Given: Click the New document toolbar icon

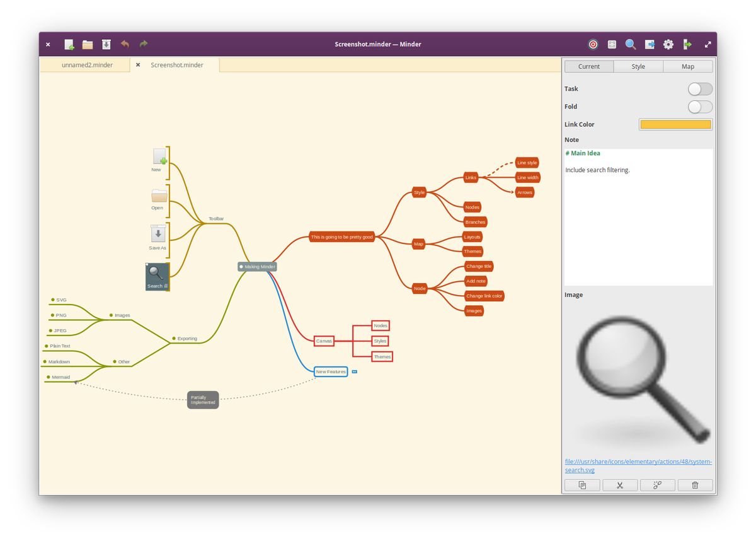Looking at the screenshot, I should click(69, 44).
